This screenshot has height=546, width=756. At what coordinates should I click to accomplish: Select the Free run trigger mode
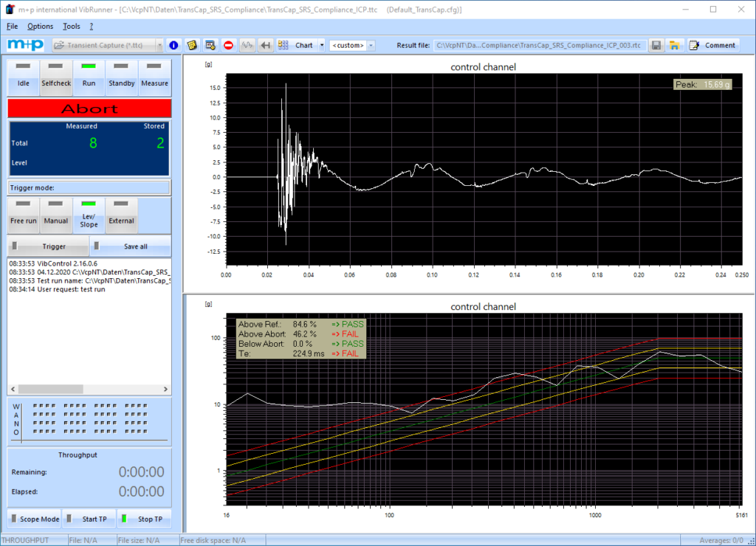(24, 213)
